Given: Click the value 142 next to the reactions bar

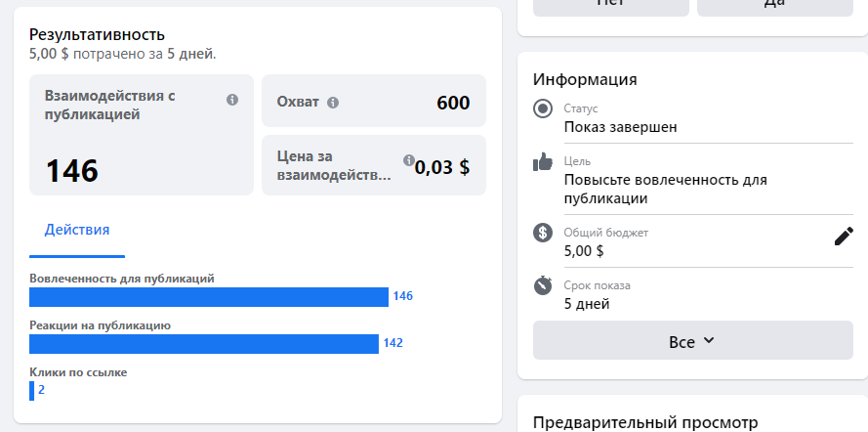Looking at the screenshot, I should 393,343.
